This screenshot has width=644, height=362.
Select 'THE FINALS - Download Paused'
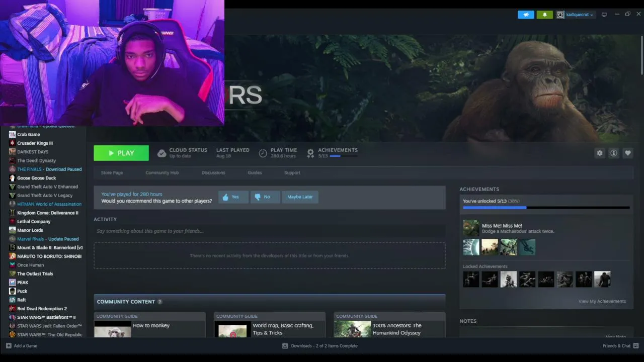[49, 169]
